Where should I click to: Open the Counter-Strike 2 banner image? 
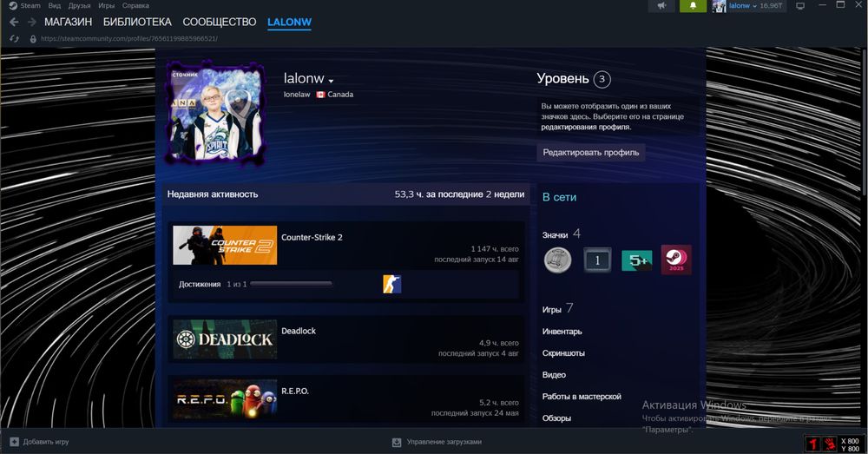225,246
